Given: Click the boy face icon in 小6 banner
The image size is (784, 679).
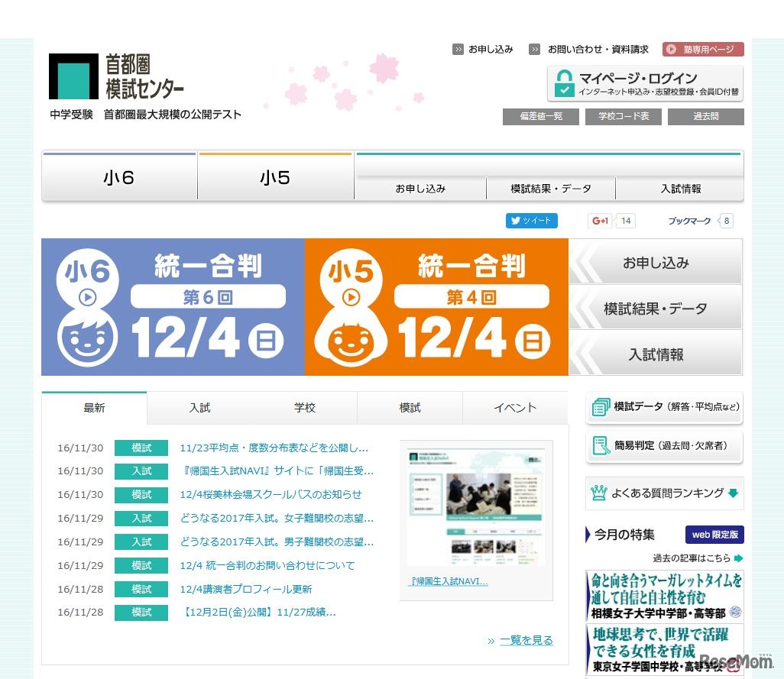Looking at the screenshot, I should (x=88, y=338).
